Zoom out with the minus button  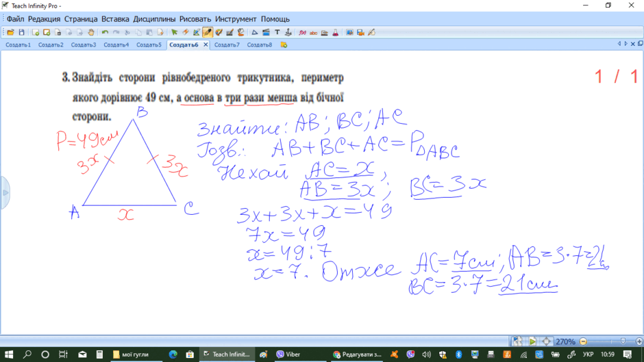pos(583,341)
